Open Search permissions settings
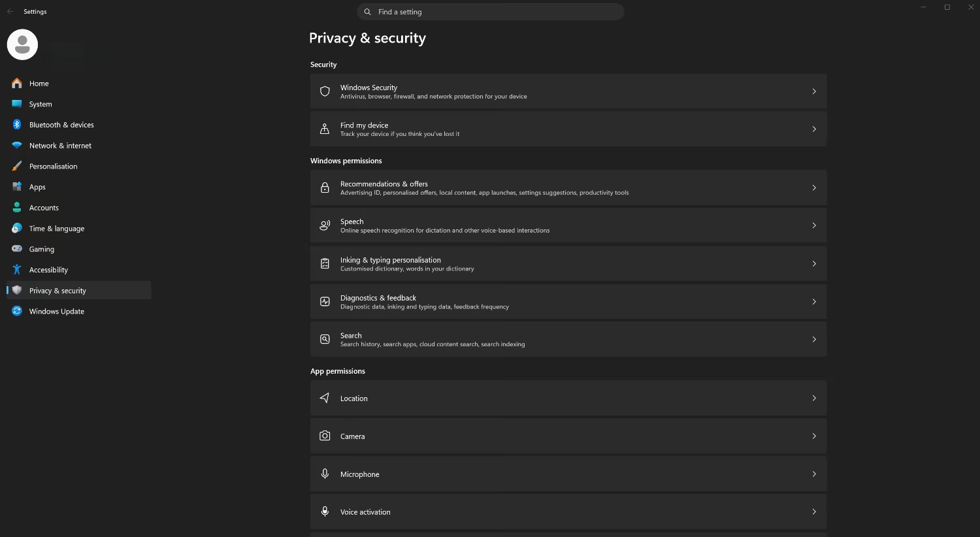The height and width of the screenshot is (537, 980). click(x=568, y=339)
